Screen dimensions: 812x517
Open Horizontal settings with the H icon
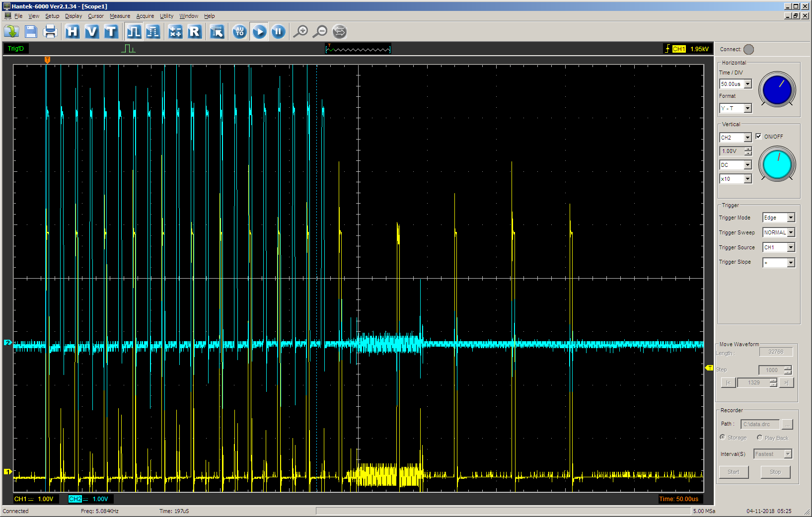tap(73, 32)
